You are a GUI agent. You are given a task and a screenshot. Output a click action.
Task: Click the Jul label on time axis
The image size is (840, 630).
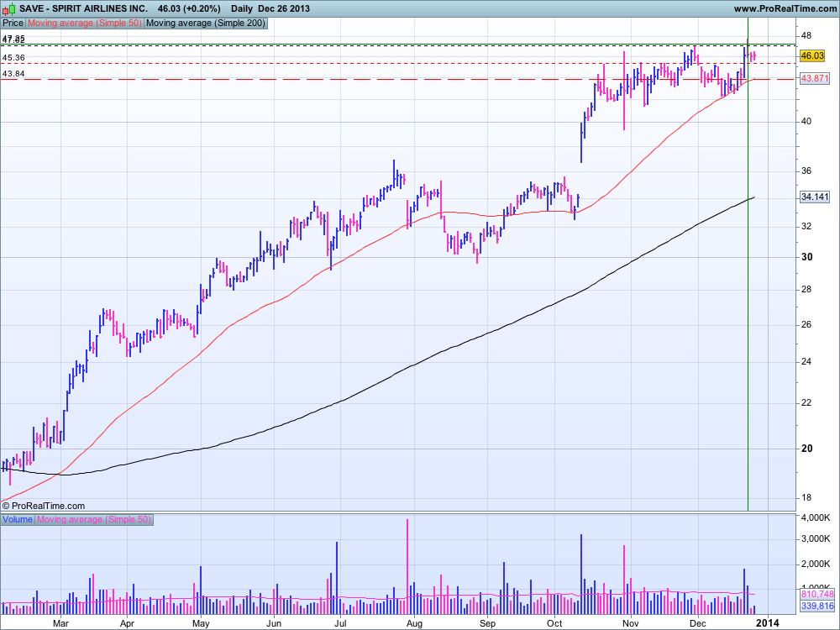point(339,623)
